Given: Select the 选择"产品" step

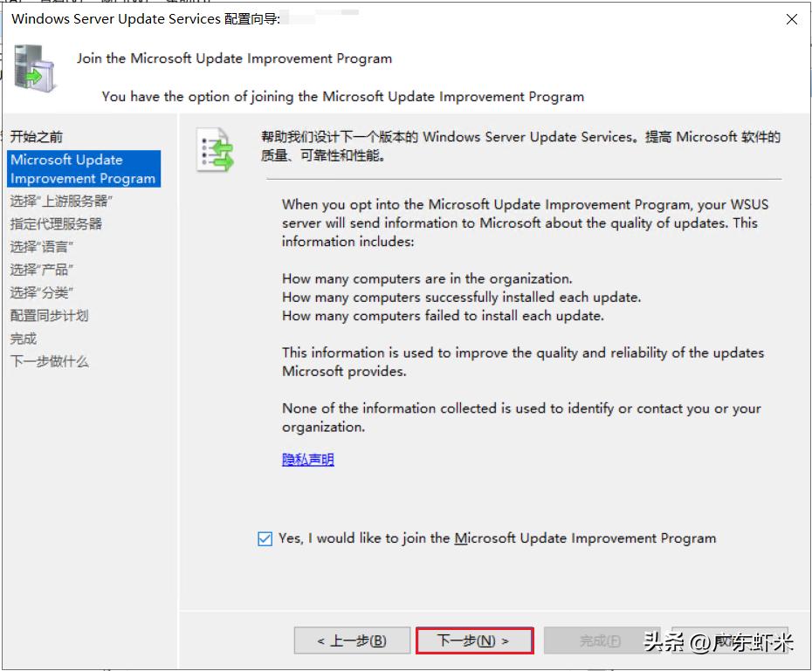Looking at the screenshot, I should (41, 270).
